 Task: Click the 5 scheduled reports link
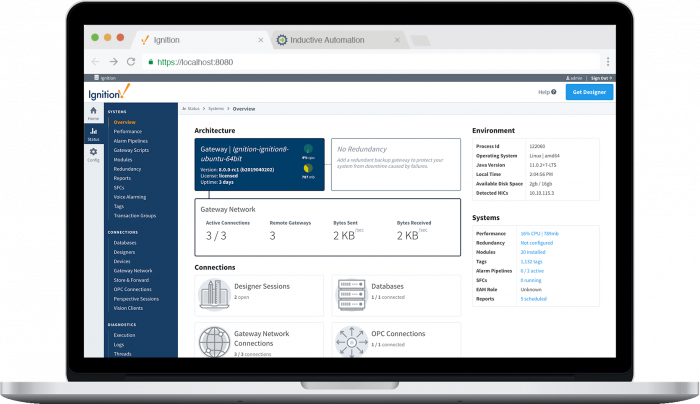(533, 299)
